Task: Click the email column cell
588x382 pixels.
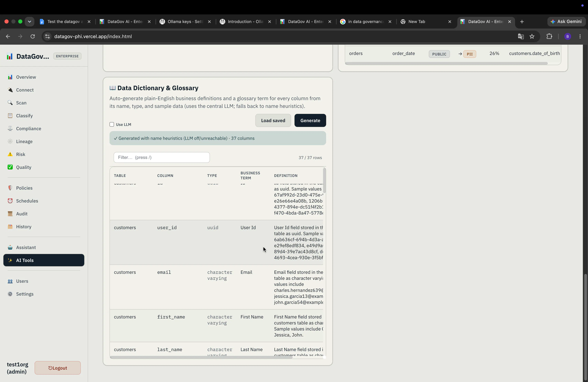Action: [x=164, y=272]
